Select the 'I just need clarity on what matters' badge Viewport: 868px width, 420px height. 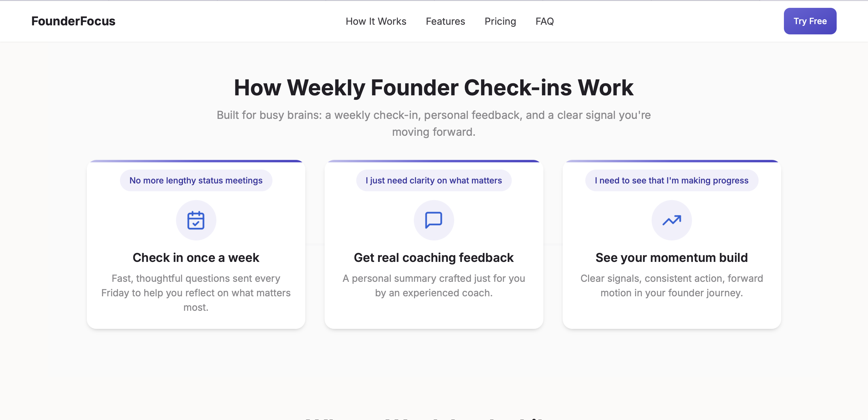pos(434,180)
